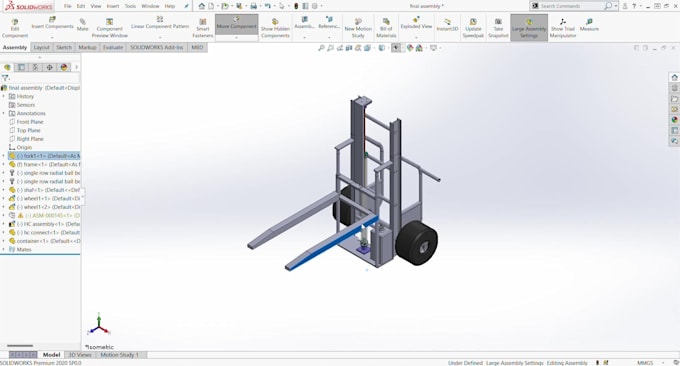Open dropdown under Move Component
The width and height of the screenshot is (680, 366).
click(x=236, y=37)
